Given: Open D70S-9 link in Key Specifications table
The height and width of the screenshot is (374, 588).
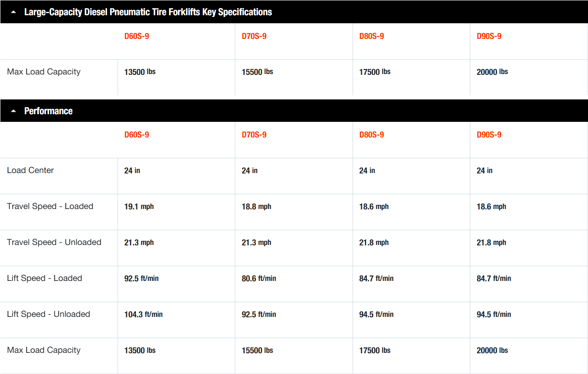Looking at the screenshot, I should pos(254,36).
